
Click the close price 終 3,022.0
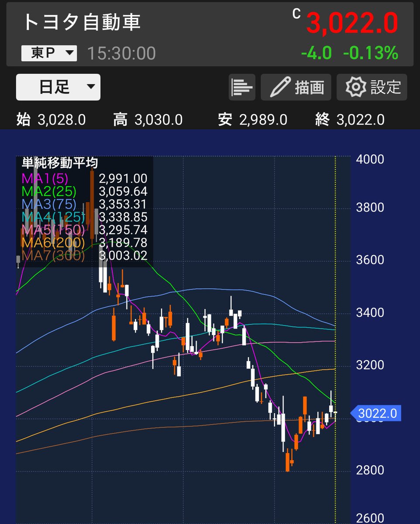pyautogui.click(x=350, y=120)
